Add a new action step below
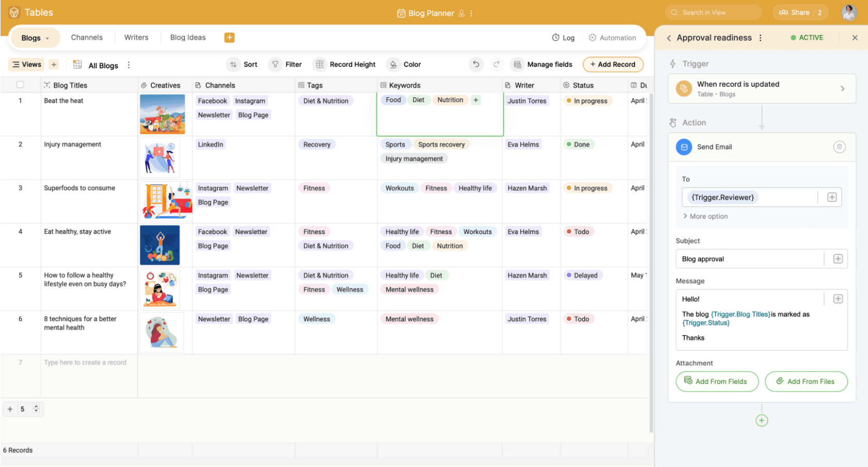This screenshot has height=467, width=868. [762, 421]
